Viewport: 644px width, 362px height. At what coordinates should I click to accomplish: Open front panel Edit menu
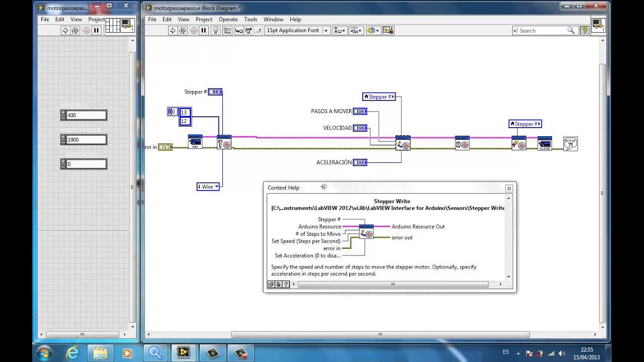click(x=60, y=20)
